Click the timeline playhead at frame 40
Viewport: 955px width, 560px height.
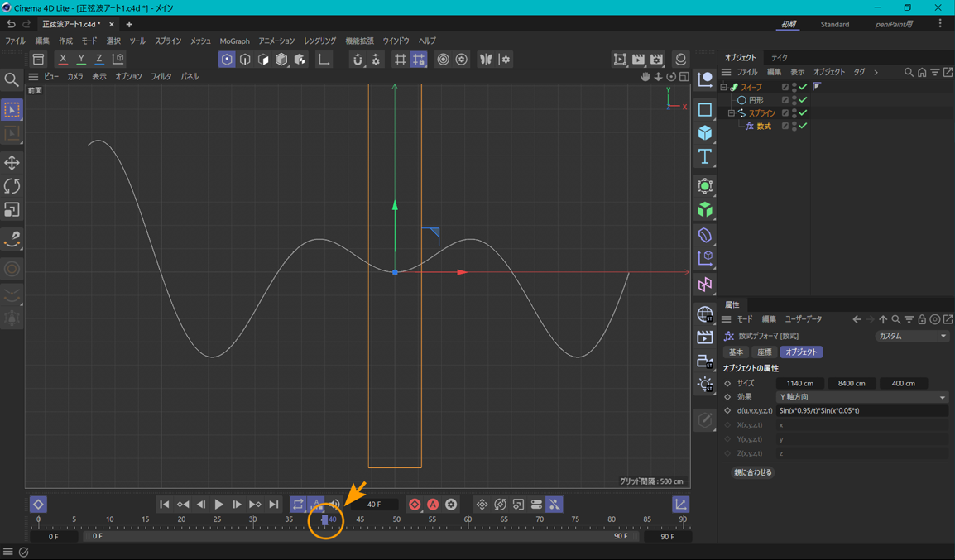pyautogui.click(x=325, y=520)
